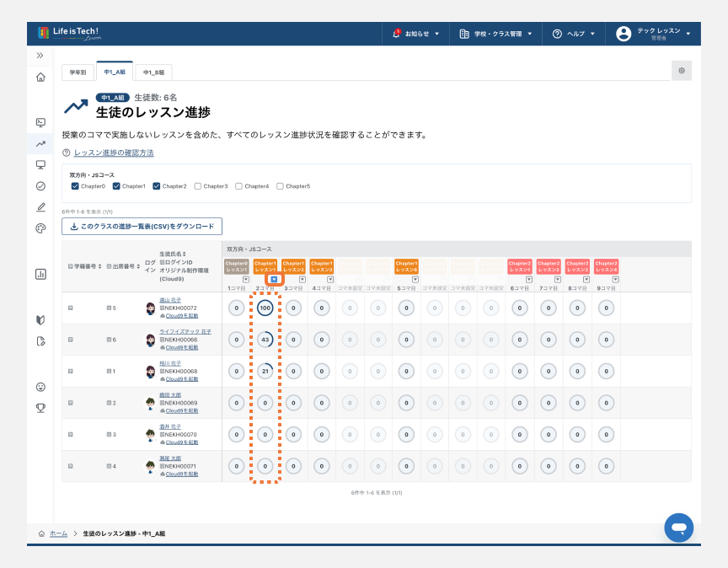Expand the お知らせ notifications dropdown
Image resolution: width=728 pixels, height=568 pixels.
[416, 34]
